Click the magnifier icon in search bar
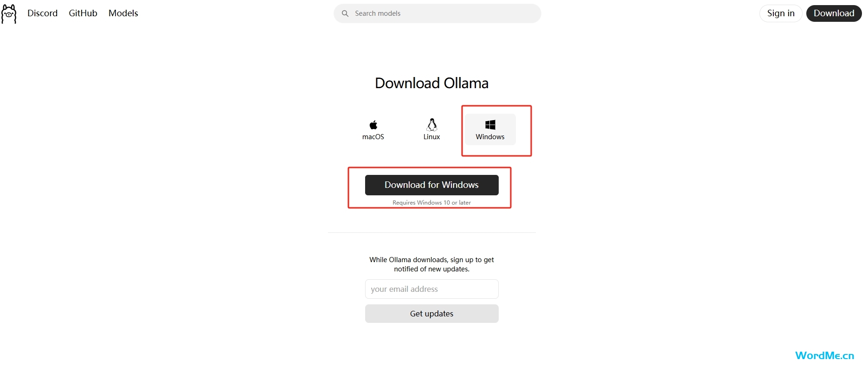 click(345, 13)
